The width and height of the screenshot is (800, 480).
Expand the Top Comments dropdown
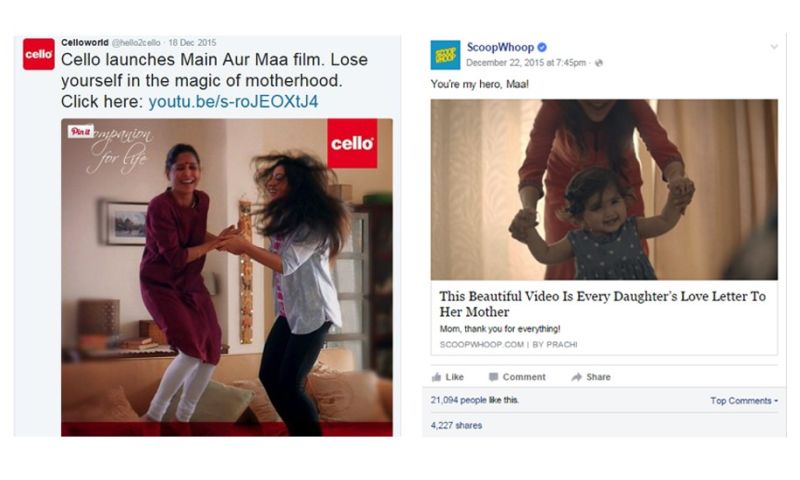coord(744,401)
